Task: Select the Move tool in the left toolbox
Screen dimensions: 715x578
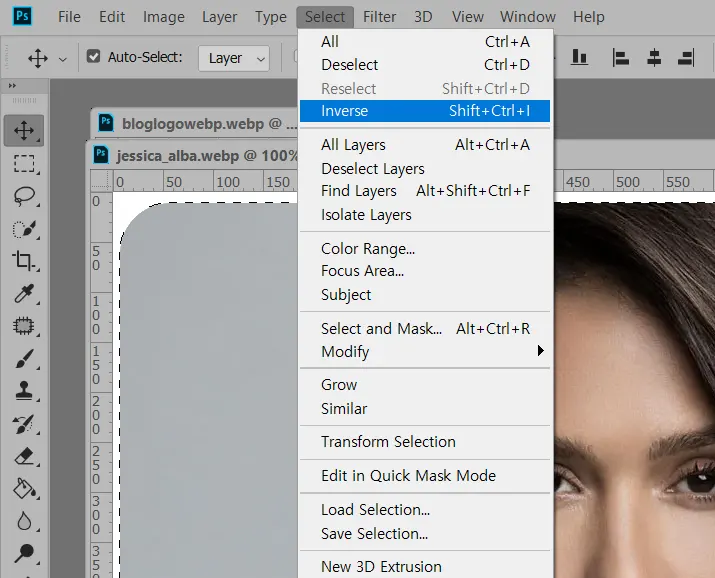Action: (x=24, y=130)
